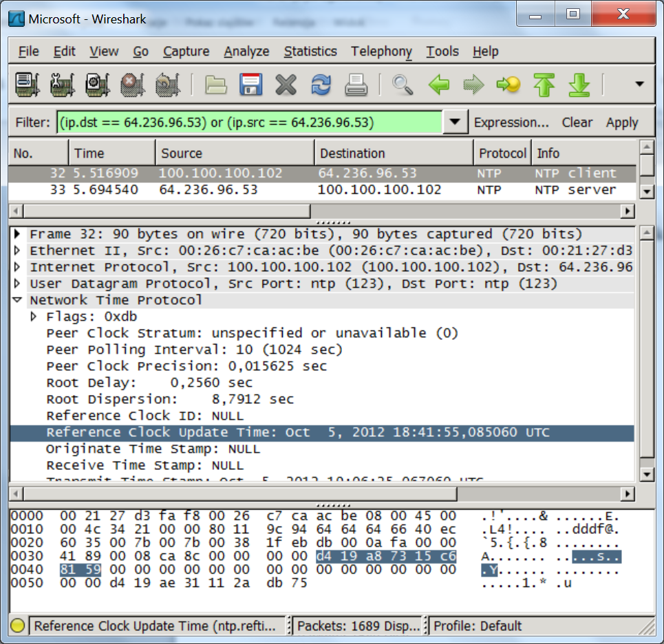Open the filter history dropdown arrow
The width and height of the screenshot is (664, 644).
[x=456, y=122]
